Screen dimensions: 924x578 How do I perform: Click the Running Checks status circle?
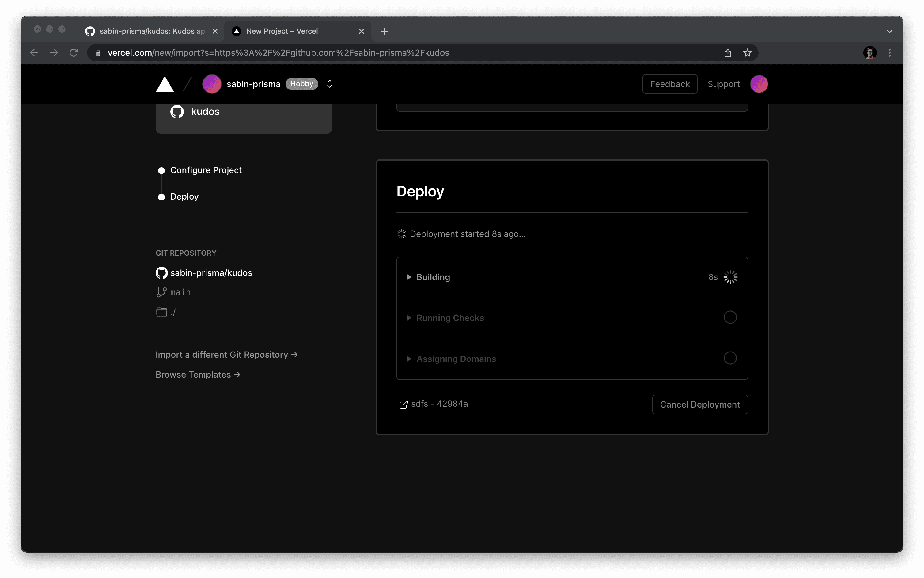(x=730, y=317)
